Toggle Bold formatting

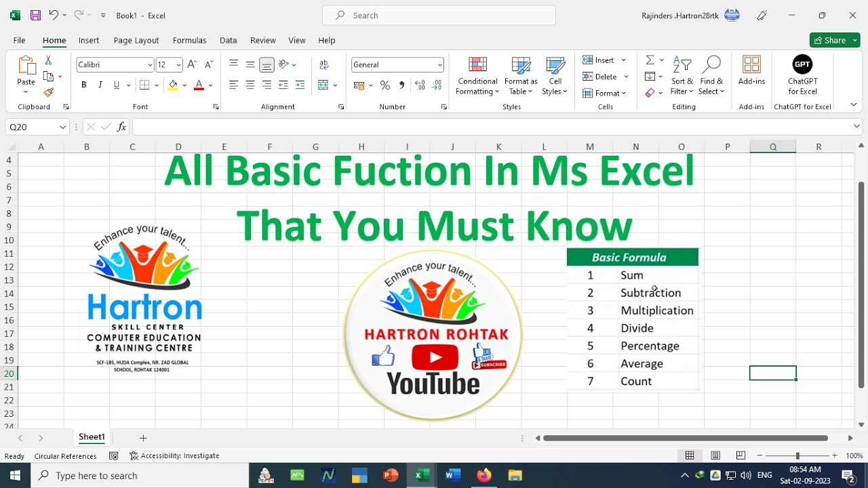pos(84,85)
